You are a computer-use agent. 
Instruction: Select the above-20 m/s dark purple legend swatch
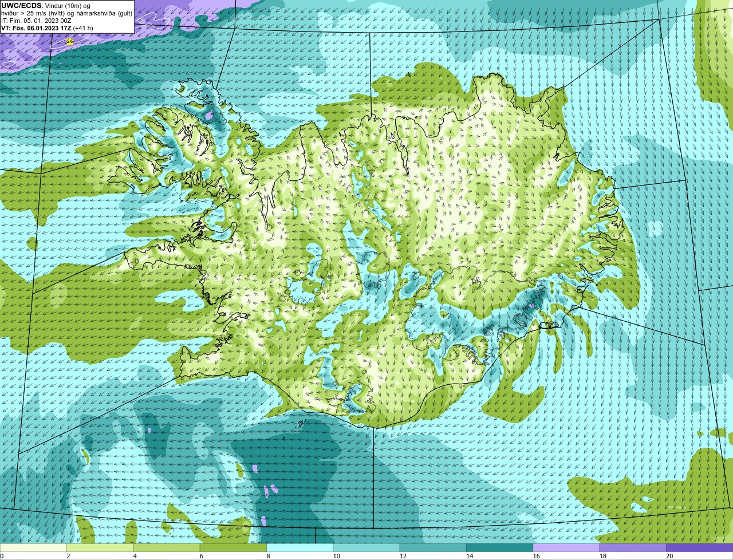700,547
